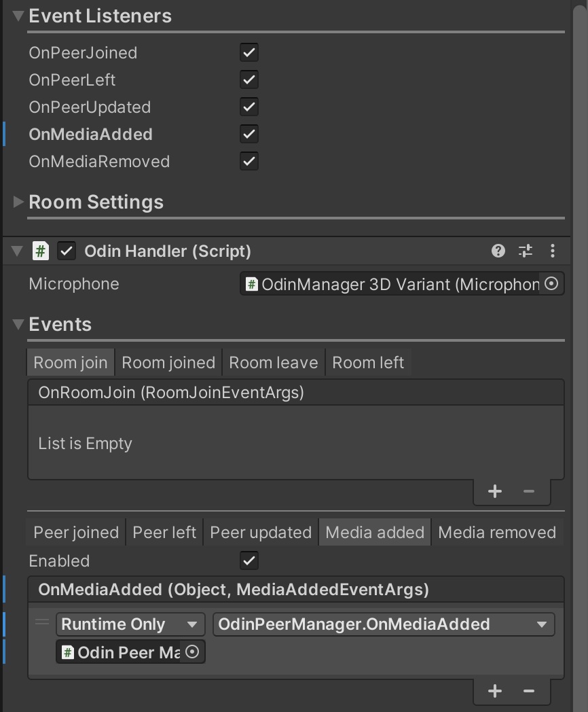Add listener to OnRoomJoin event list
This screenshot has height=712, width=588.
[494, 491]
